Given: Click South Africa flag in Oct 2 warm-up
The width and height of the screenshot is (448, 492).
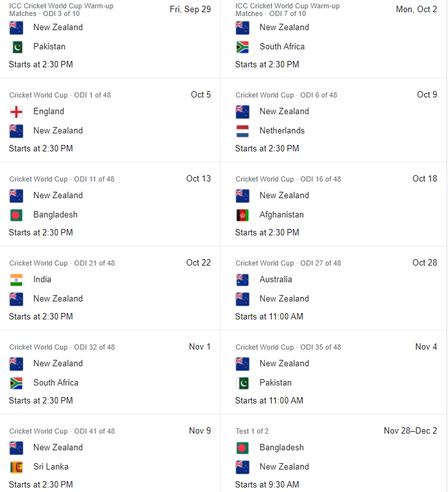Looking at the screenshot, I should pyautogui.click(x=242, y=47).
